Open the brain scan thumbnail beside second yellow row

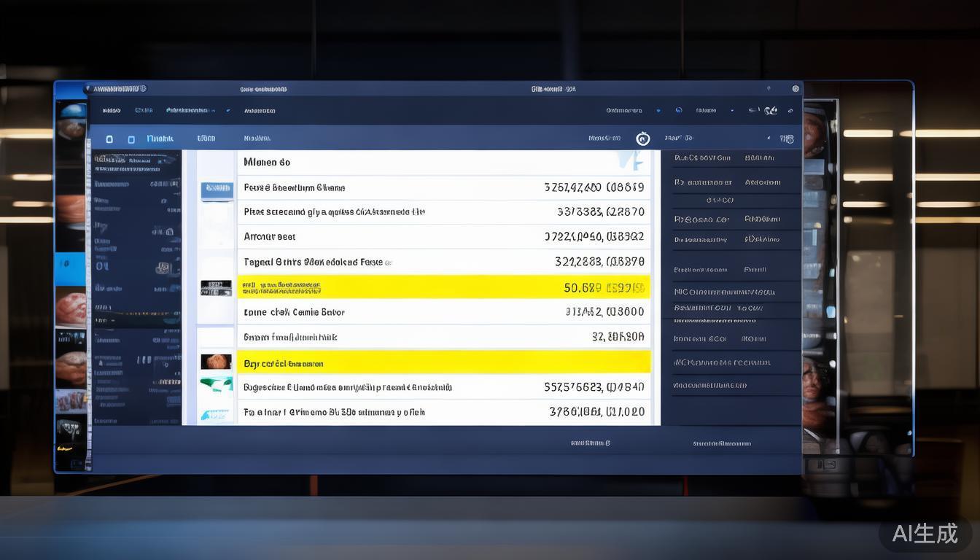pos(216,362)
